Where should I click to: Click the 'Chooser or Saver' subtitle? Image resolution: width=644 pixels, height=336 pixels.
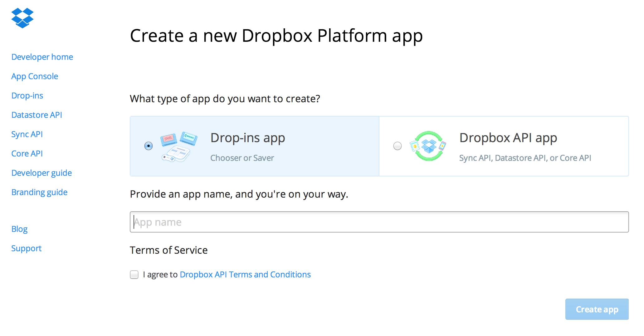[x=242, y=158]
